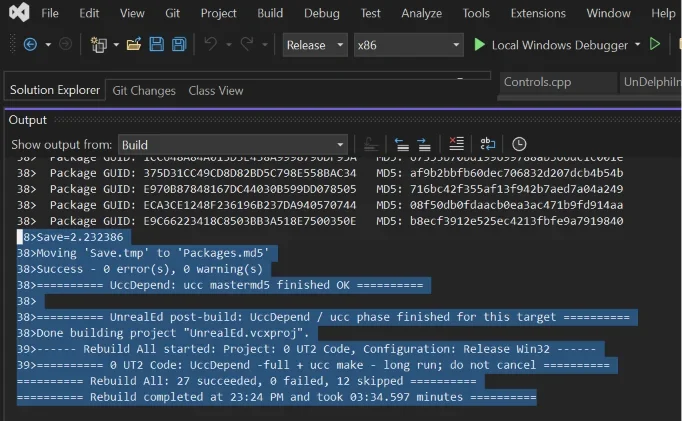Click the Redo arrow
Screen dimensions: 682x421
(x=247, y=44)
